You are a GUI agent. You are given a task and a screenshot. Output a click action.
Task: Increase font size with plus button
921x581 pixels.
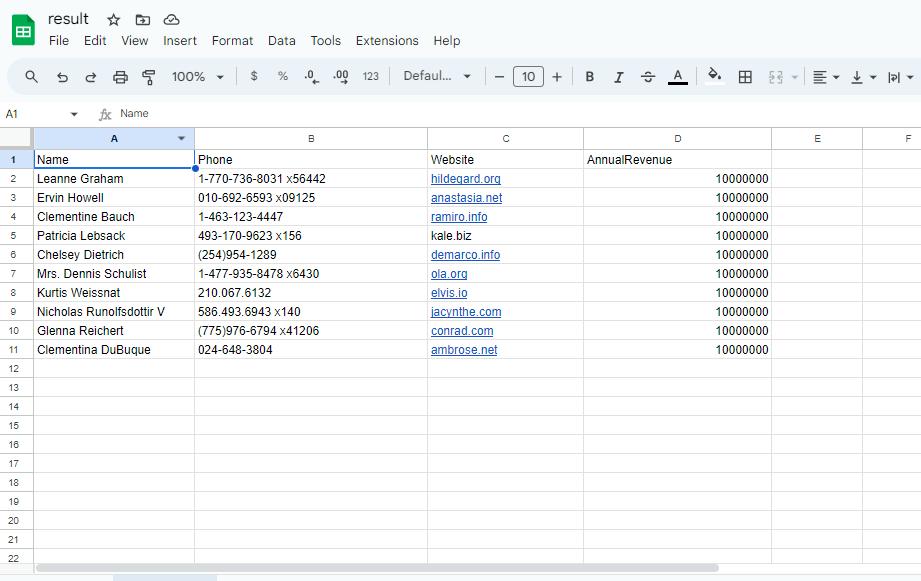pos(557,77)
